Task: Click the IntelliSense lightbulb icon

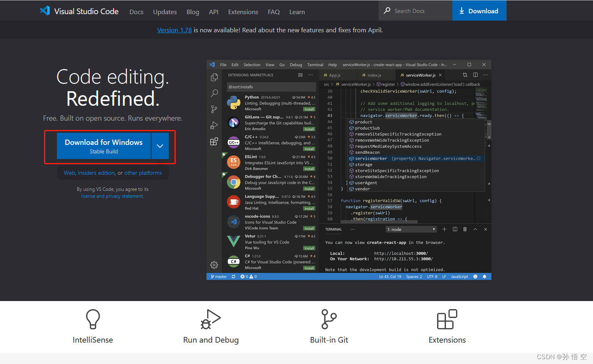Action: [x=93, y=319]
